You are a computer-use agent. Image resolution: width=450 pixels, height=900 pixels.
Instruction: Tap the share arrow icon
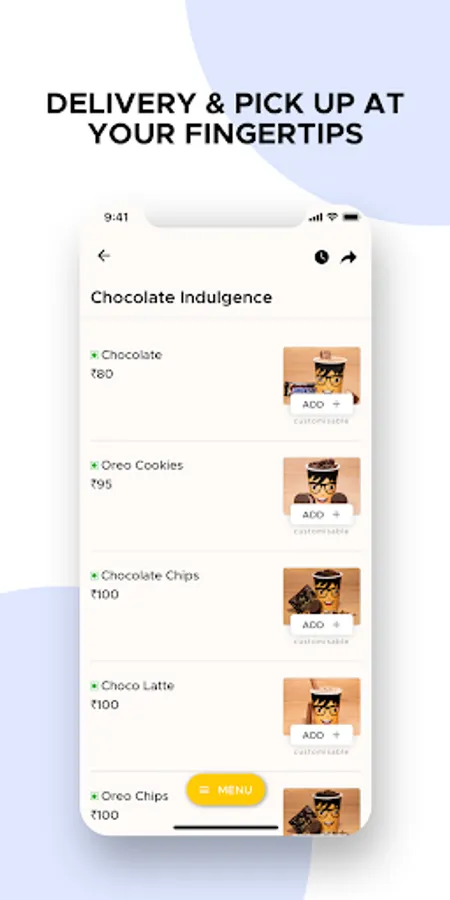[348, 258]
